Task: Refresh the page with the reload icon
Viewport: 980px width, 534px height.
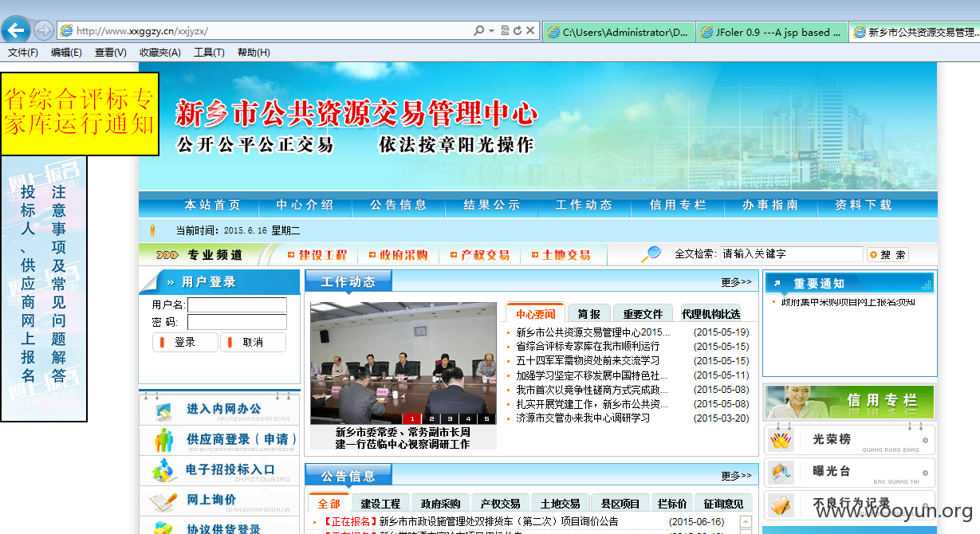Action: [518, 31]
